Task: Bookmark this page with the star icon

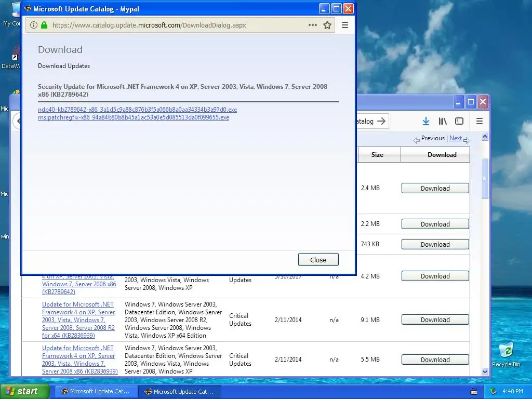Action: pos(327,25)
